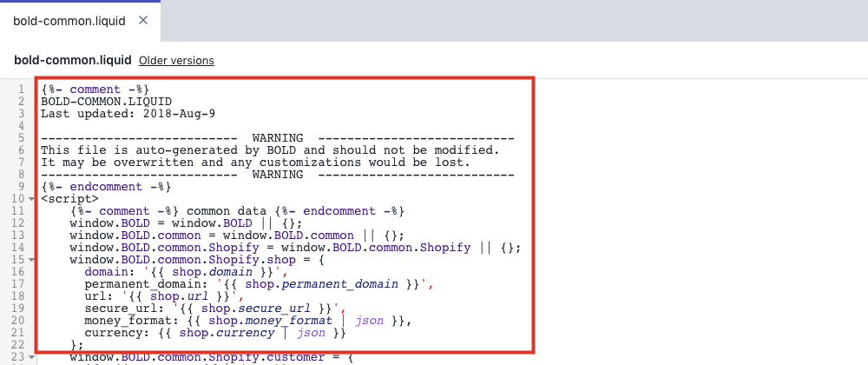Image resolution: width=868 pixels, height=365 pixels.
Task: Click the window.BOLD.common assignment on line 13
Action: tap(237, 236)
